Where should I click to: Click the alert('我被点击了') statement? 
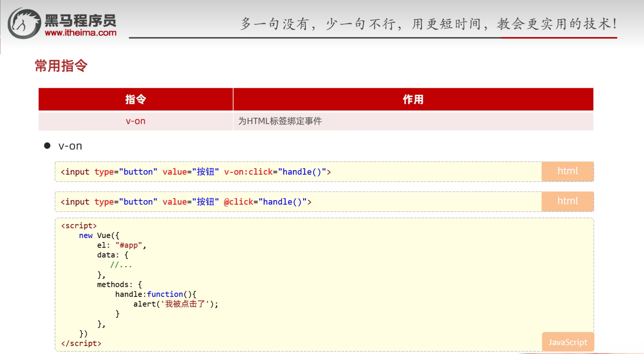tap(175, 304)
